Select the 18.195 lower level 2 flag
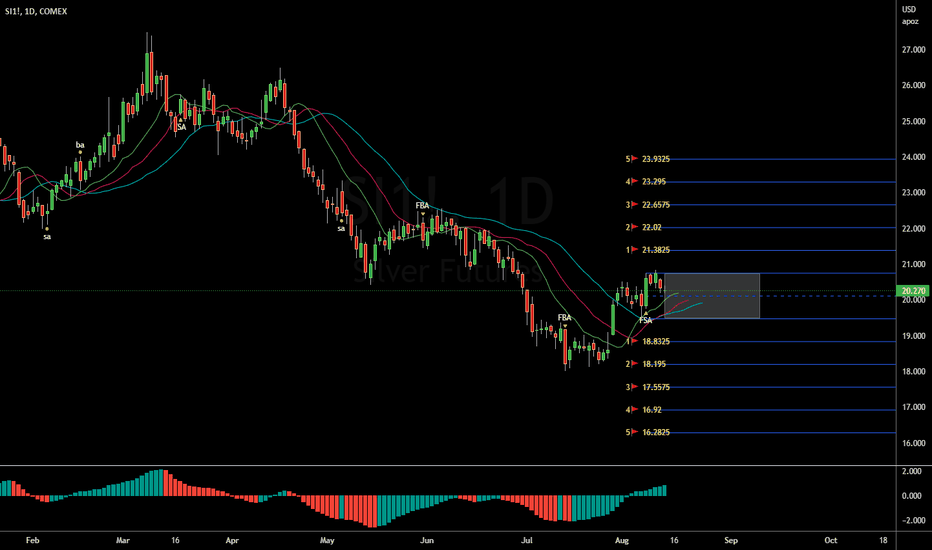 634,364
